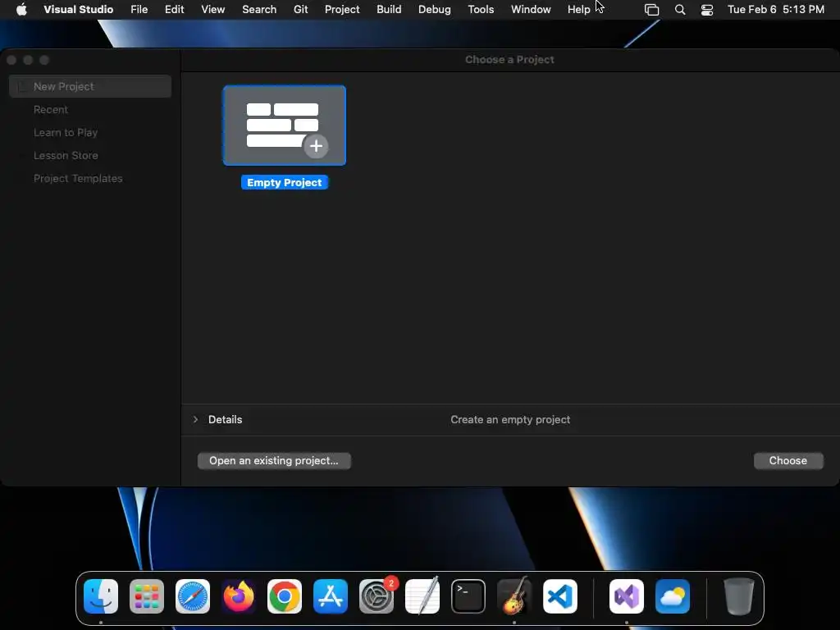Open Terminal from the dock
This screenshot has width=840, height=630.
click(x=468, y=596)
